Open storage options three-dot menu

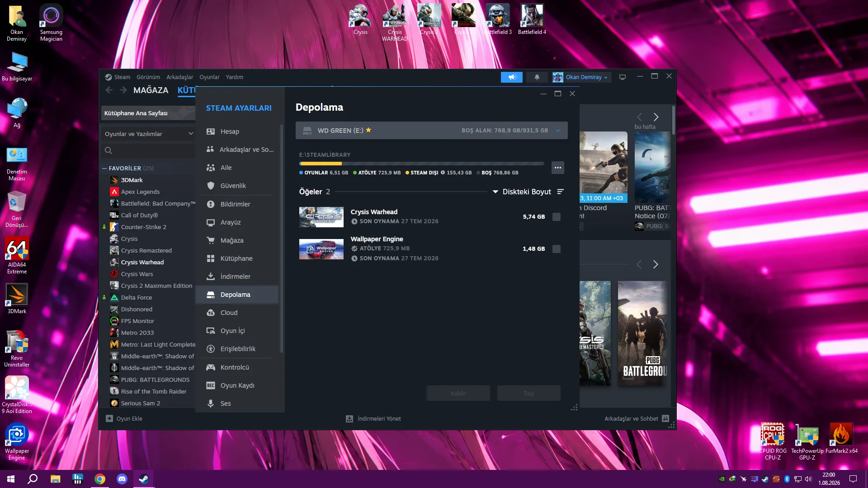[x=558, y=168]
